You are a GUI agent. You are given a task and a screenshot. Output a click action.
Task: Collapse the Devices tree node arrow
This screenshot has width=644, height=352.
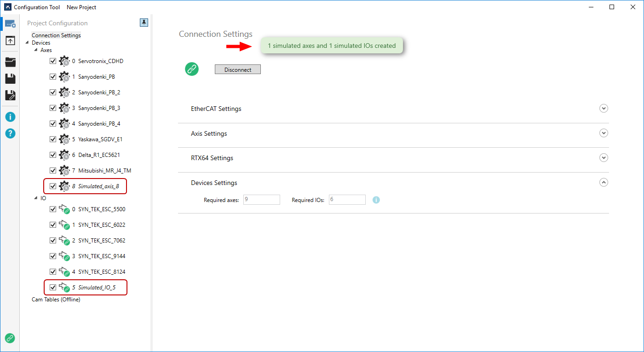[27, 43]
